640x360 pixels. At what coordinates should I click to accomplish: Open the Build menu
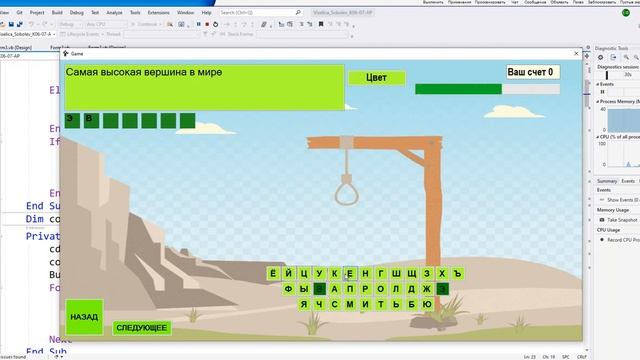click(x=57, y=13)
